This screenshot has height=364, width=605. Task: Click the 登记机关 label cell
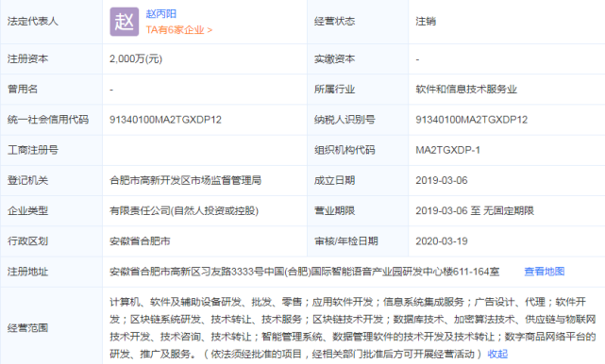51,180
